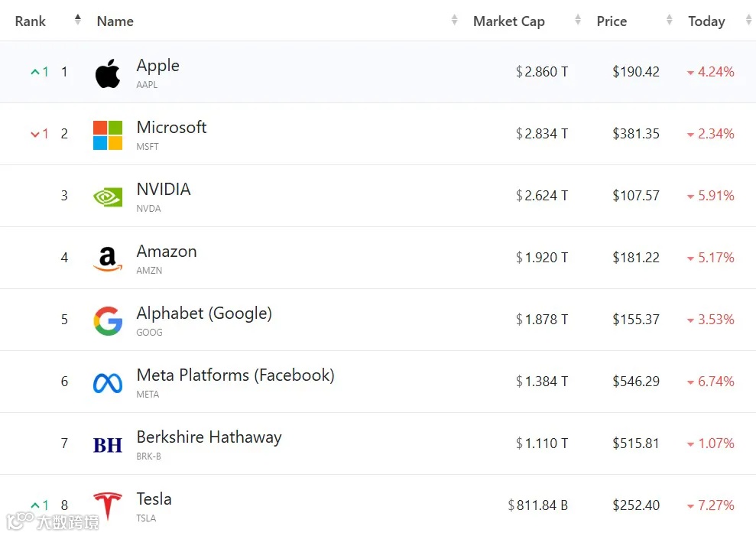Image resolution: width=756 pixels, height=536 pixels.
Task: Sort the table by Rank column
Action: 31,21
